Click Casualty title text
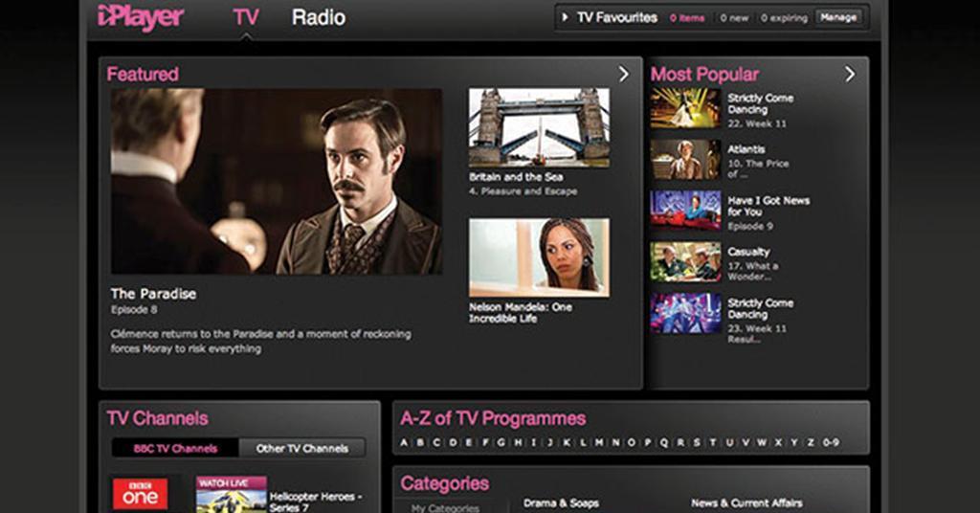This screenshot has height=513, width=980. tap(748, 252)
